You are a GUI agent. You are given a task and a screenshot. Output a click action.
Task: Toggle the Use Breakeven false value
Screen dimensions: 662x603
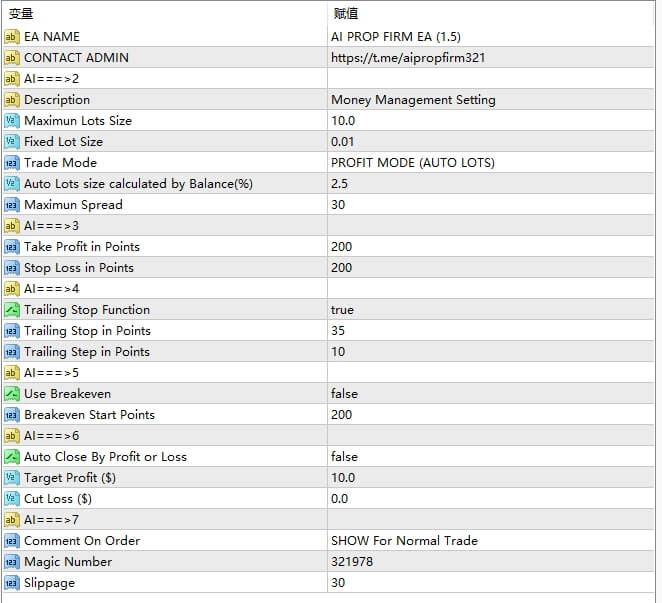(344, 394)
